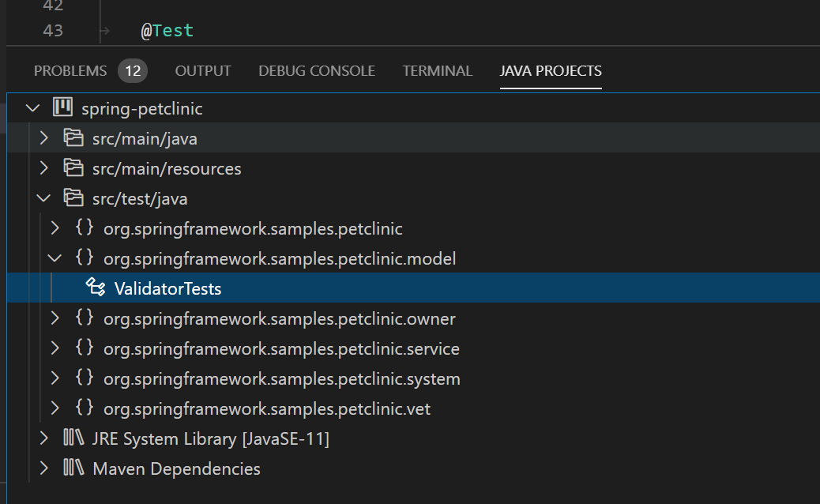Open the DEBUG CONSOLE tab
This screenshot has width=820, height=504.
[x=317, y=70]
